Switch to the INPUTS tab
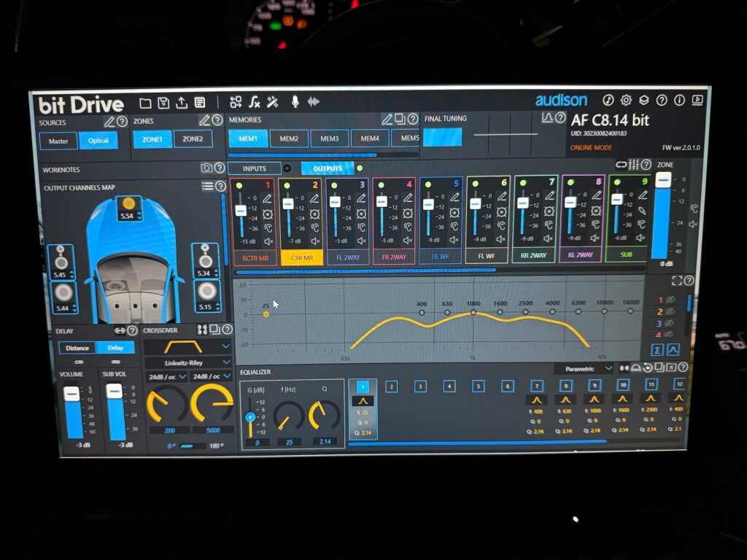The width and height of the screenshot is (747, 560). pyautogui.click(x=255, y=168)
